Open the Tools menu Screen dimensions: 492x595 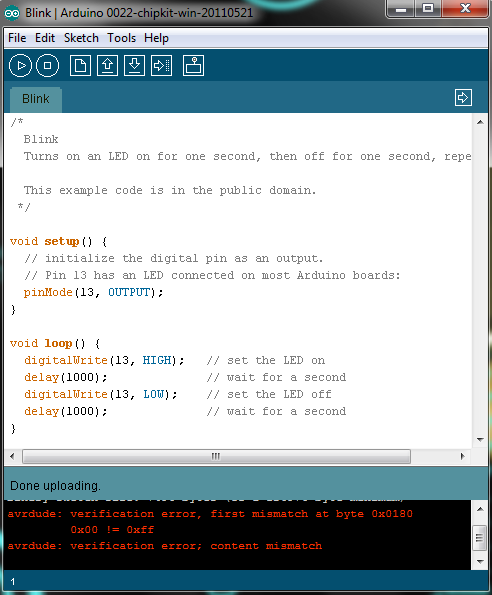121,38
